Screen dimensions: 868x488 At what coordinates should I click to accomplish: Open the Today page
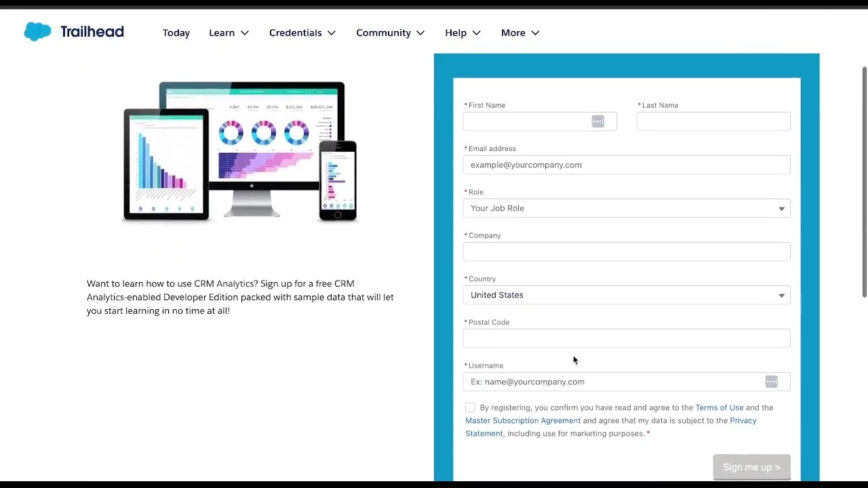176,33
